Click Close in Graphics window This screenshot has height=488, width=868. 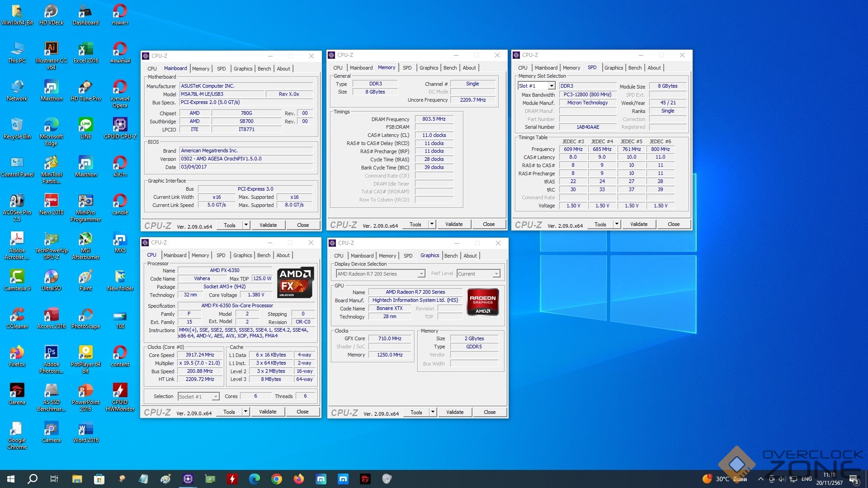click(490, 412)
